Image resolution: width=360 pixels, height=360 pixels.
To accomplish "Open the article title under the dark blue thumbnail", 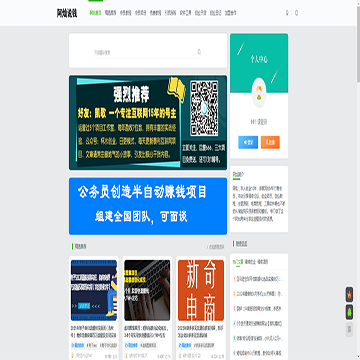I will [94, 332].
